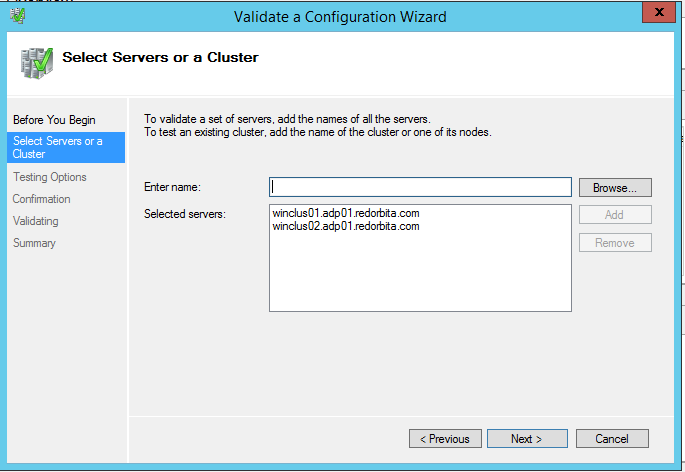Go back with the Previous button
This screenshot has width=685, height=472.
(445, 439)
